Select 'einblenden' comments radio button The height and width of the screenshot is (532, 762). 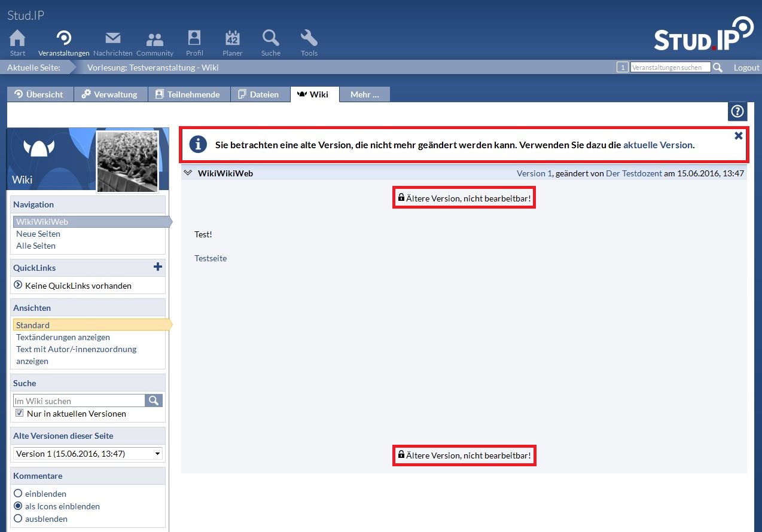pyautogui.click(x=18, y=494)
